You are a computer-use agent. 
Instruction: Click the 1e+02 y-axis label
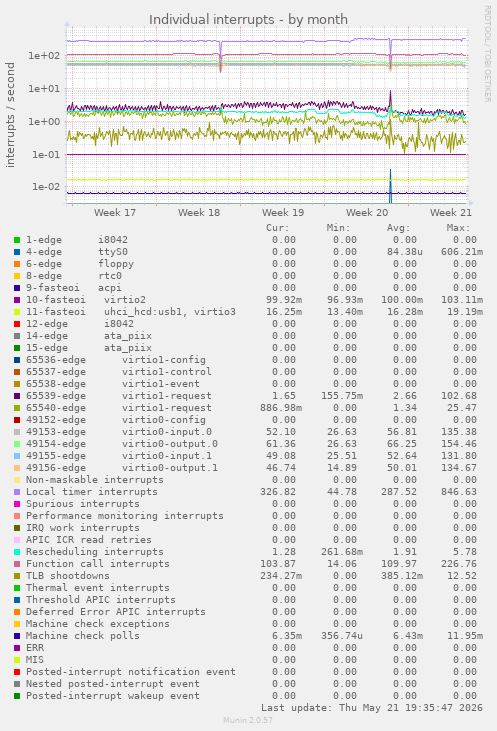pos(44,56)
